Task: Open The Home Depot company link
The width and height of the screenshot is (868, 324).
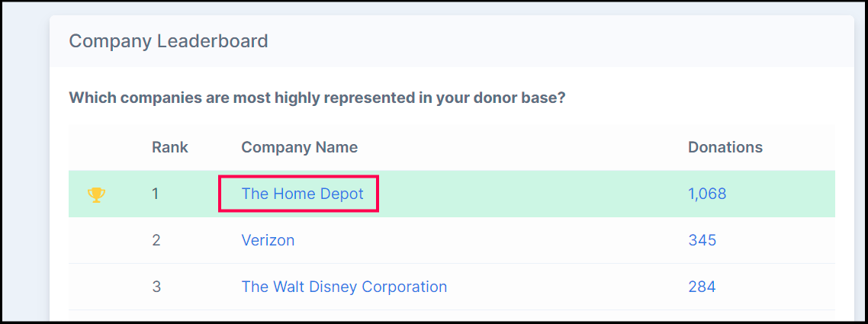Action: 302,194
